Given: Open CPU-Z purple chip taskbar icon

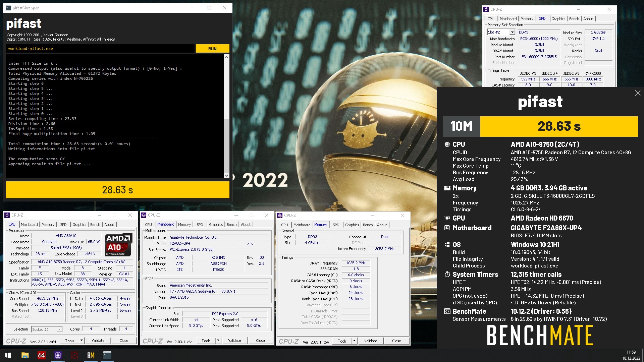Looking at the screenshot, I should [x=58, y=355].
